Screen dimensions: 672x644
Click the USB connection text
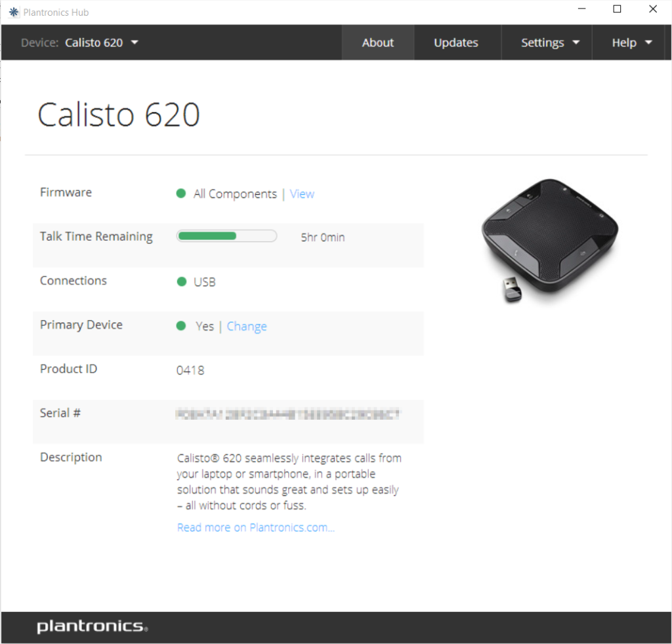tap(205, 282)
